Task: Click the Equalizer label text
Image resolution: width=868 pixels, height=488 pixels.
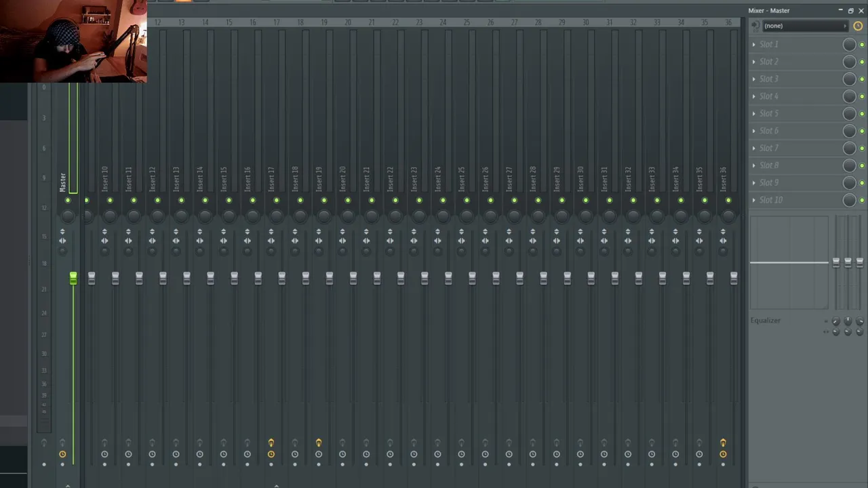Action: pos(766,321)
